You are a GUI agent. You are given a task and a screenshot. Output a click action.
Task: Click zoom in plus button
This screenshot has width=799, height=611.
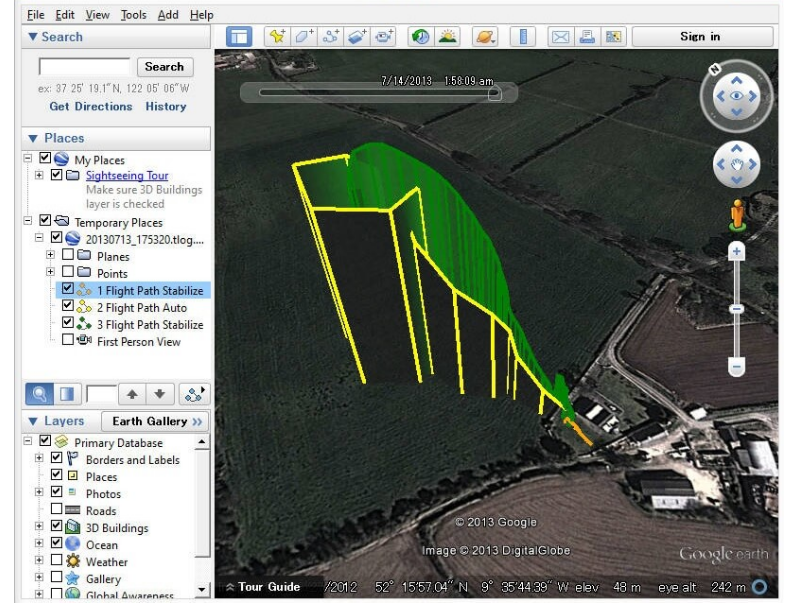coord(736,252)
